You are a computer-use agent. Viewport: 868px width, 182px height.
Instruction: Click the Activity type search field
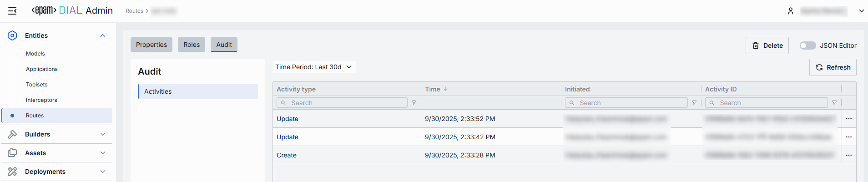coord(346,103)
